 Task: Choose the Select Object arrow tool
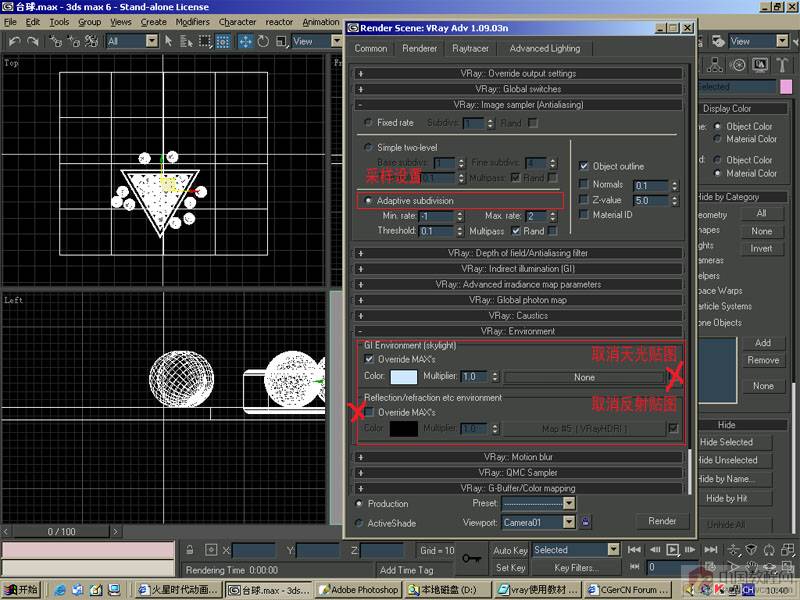(169, 41)
